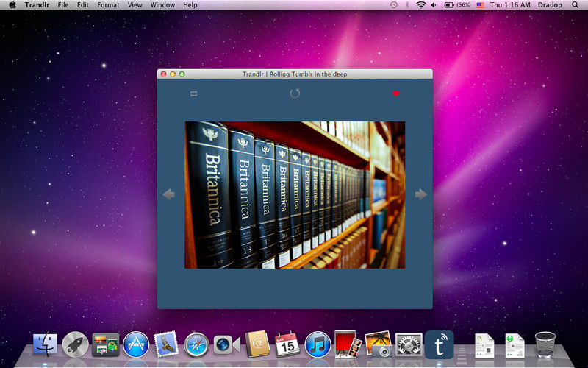Open iCal calendar showing 15
The image size is (588, 368).
pos(287,344)
